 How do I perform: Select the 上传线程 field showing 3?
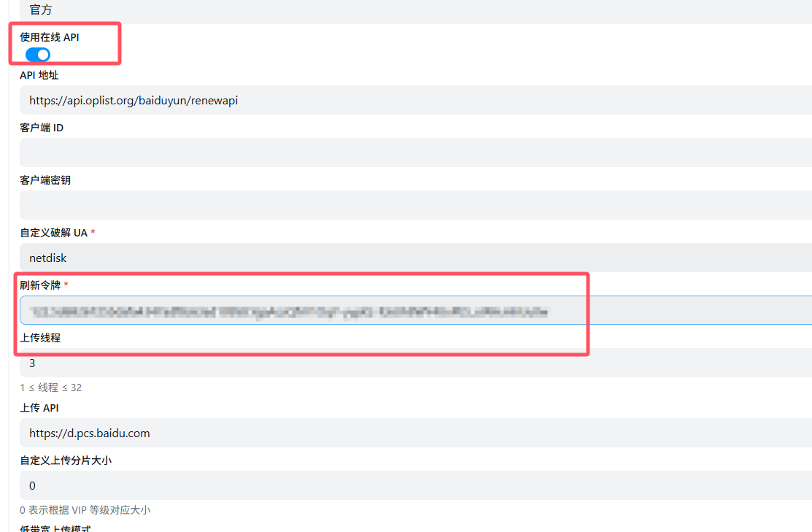[x=416, y=363]
